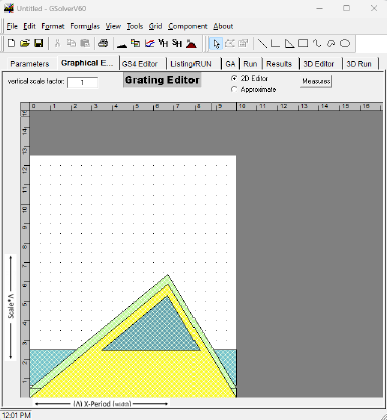Save the grating with the floppy icon
Viewport: 387px width, 420px height.
39,43
